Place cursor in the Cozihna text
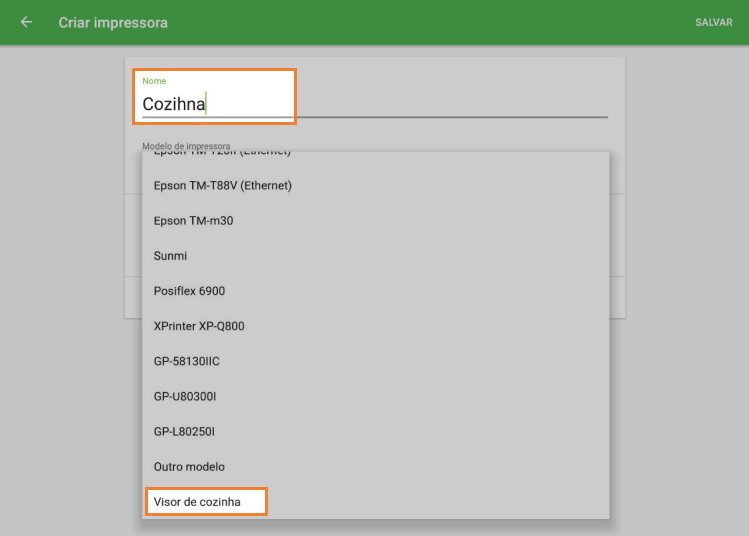Screen dimensions: 749x536 [x=173, y=104]
